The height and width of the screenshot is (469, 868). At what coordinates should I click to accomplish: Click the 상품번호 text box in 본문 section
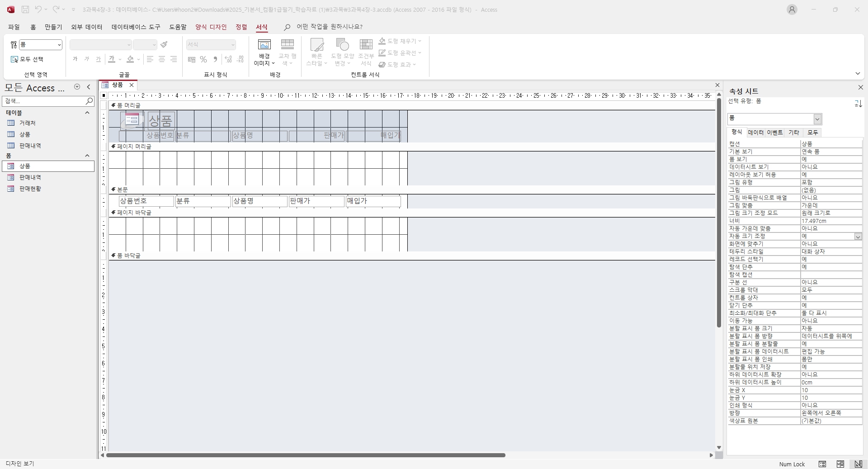tap(146, 201)
